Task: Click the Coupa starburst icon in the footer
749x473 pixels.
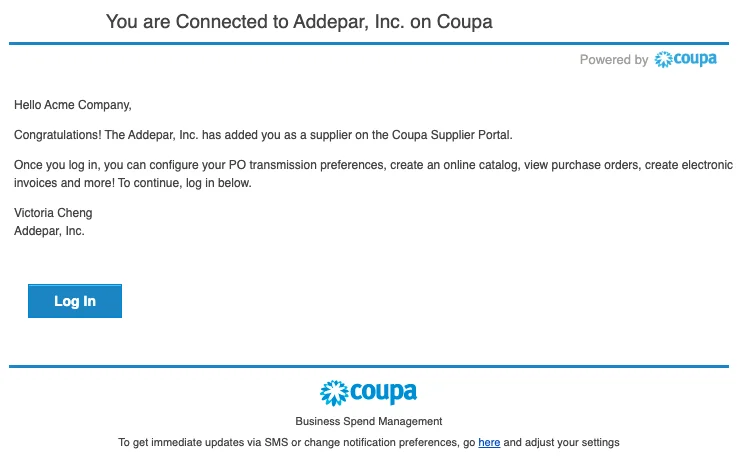Action: [334, 393]
